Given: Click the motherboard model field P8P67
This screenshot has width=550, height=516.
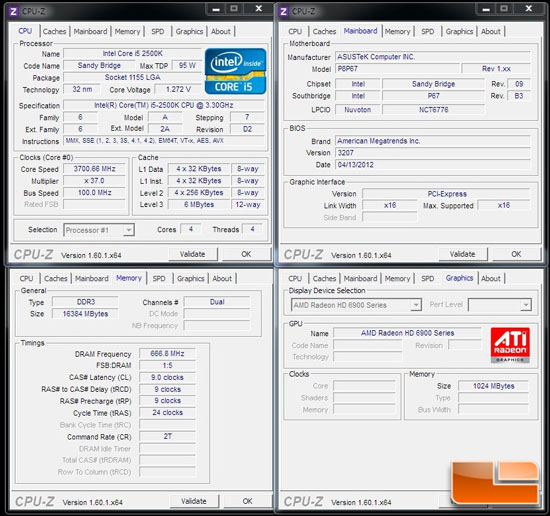Looking at the screenshot, I should 397,69.
